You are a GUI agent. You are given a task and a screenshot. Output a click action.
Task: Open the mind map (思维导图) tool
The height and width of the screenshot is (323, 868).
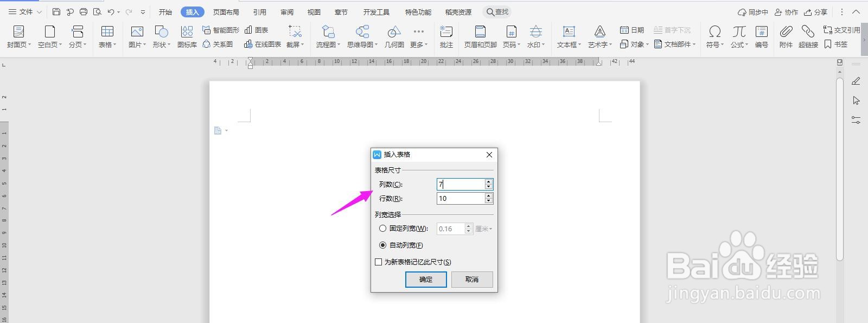click(362, 36)
